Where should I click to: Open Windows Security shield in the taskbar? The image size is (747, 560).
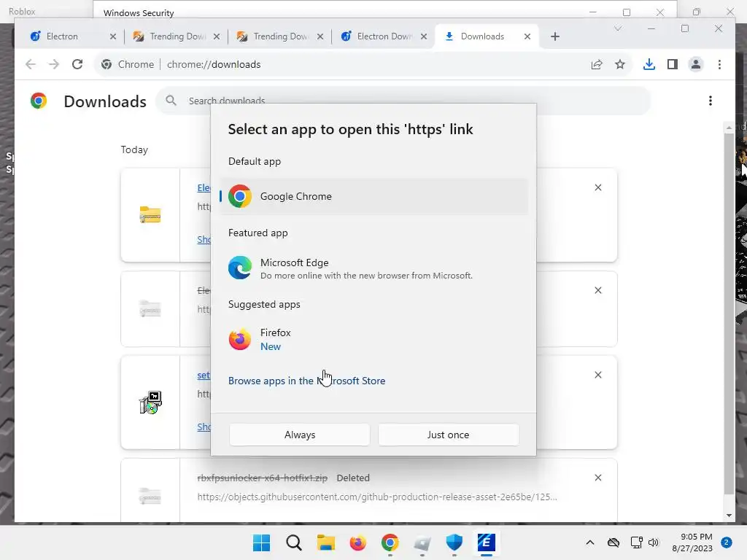(454, 542)
